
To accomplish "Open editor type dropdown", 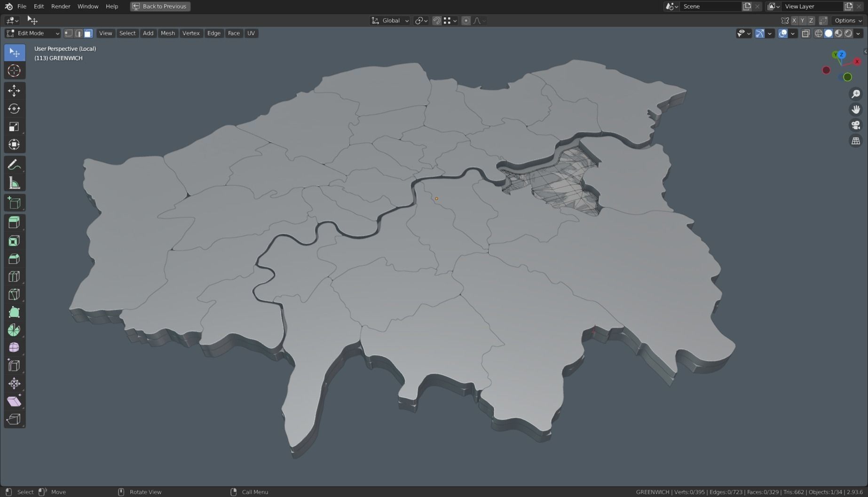I will pyautogui.click(x=12, y=21).
